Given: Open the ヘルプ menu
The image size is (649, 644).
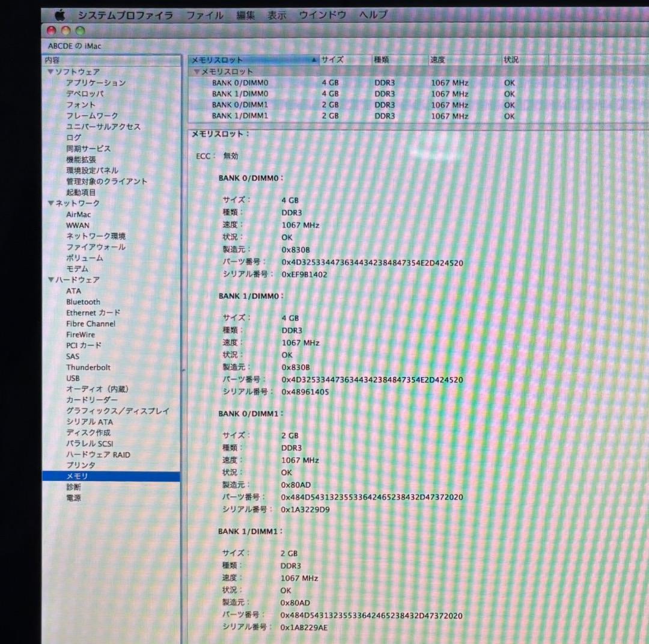Looking at the screenshot, I should tap(373, 14).
